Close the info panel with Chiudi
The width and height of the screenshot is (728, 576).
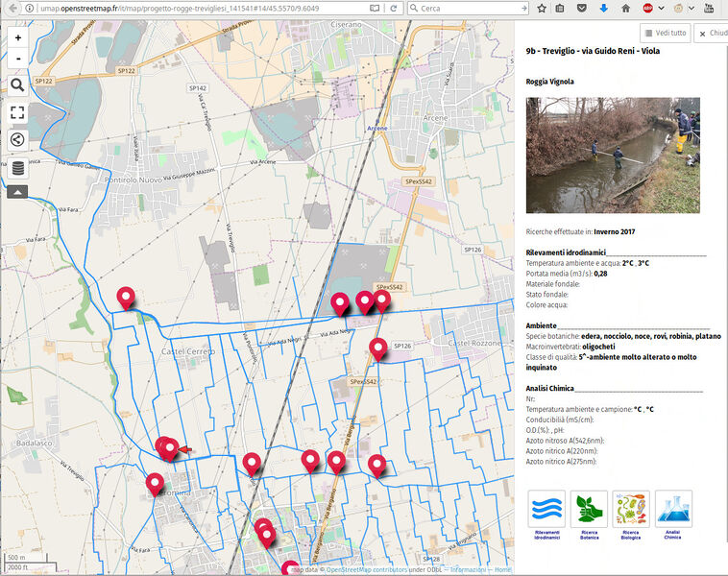[x=713, y=33]
